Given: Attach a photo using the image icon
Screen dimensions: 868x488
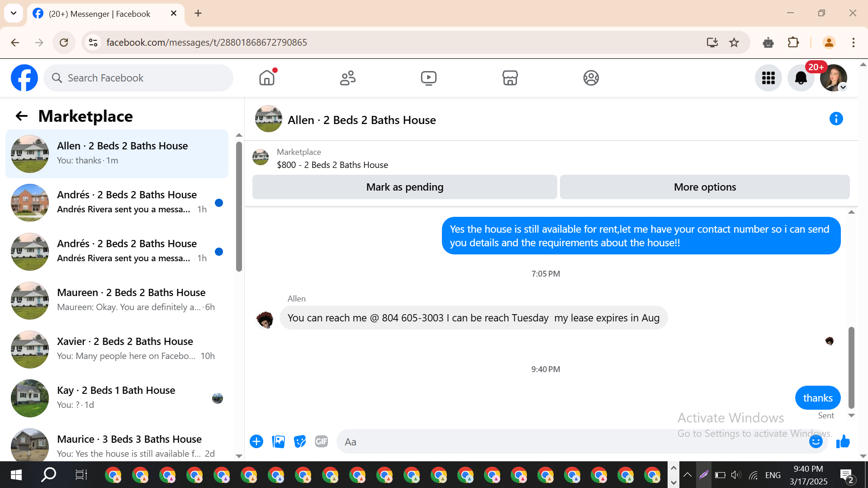Looking at the screenshot, I should 278,441.
